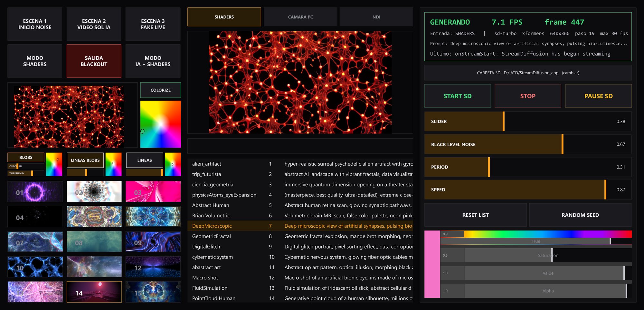Select the highlighted shader thumbnail 14

(94, 292)
